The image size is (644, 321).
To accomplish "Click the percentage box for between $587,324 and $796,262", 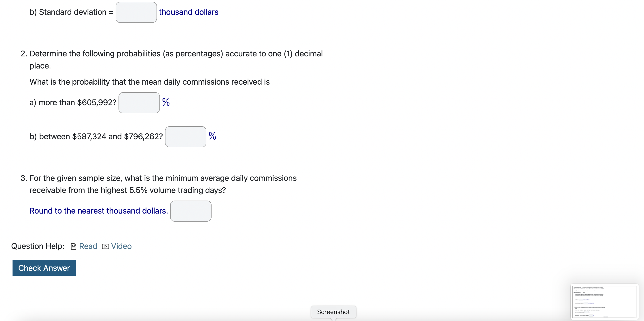I will click(x=185, y=136).
